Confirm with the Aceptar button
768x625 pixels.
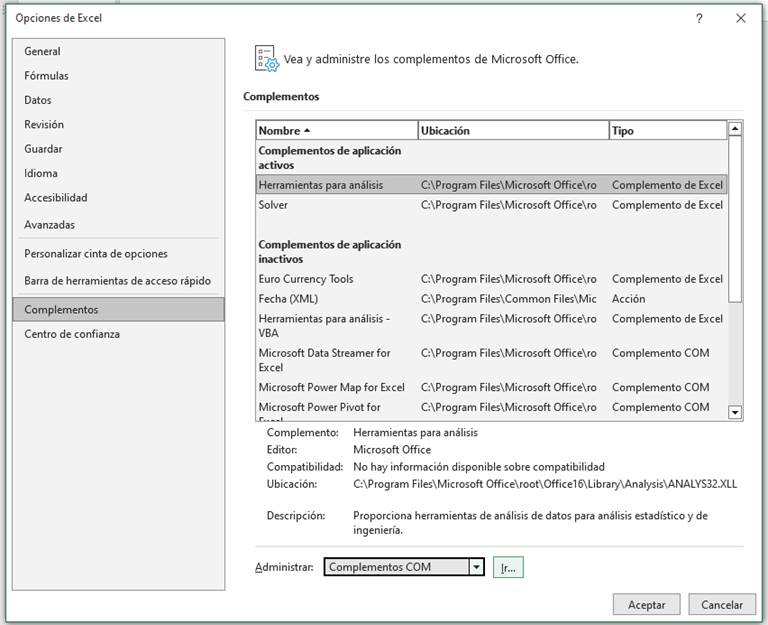click(647, 605)
